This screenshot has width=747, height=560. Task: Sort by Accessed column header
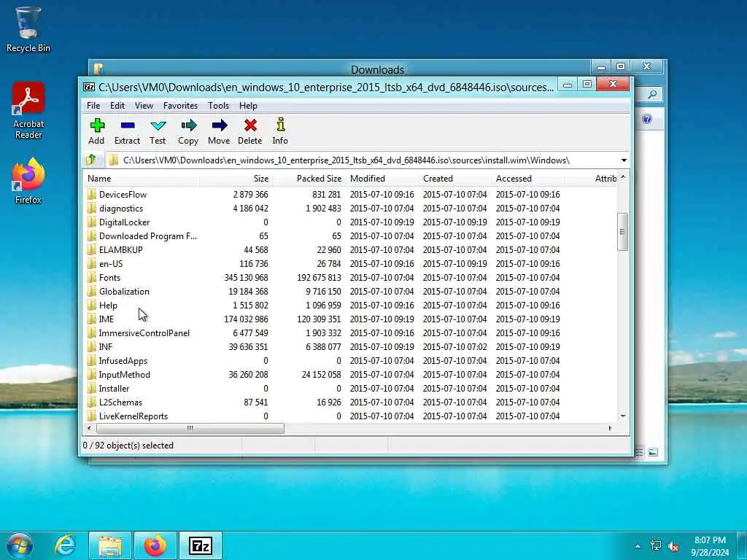point(528,179)
